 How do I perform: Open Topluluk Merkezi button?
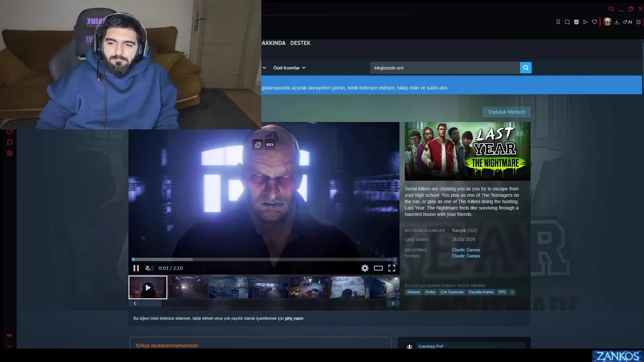(x=506, y=112)
